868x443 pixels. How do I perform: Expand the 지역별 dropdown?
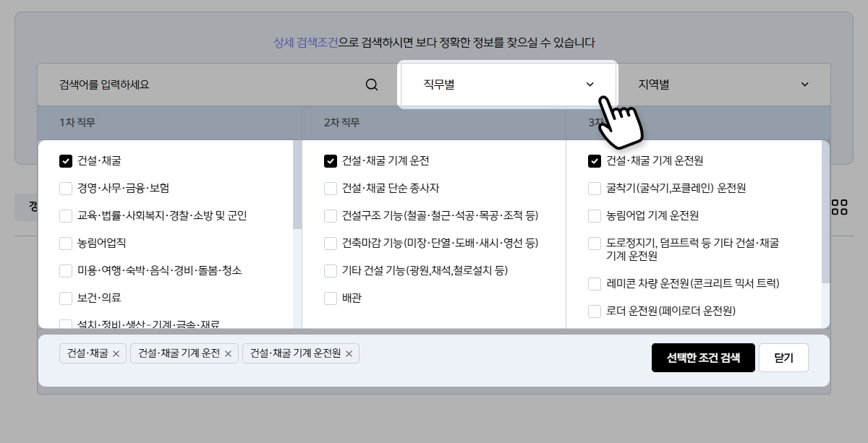click(x=723, y=85)
